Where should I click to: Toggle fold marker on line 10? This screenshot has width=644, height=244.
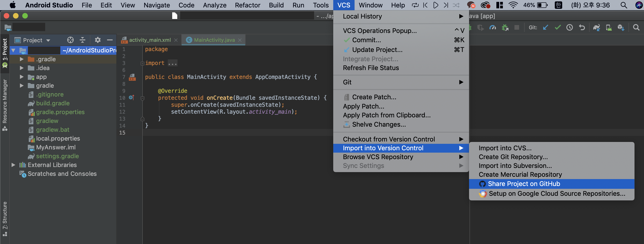pos(143,98)
